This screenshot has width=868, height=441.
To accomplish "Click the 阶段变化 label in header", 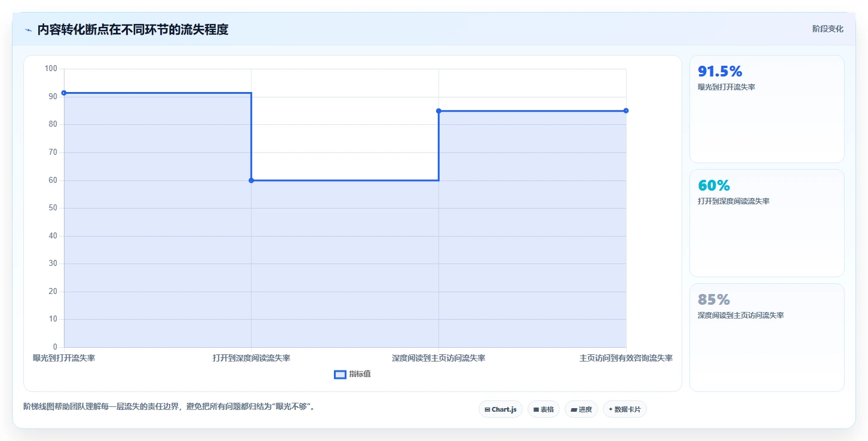I will pyautogui.click(x=827, y=29).
